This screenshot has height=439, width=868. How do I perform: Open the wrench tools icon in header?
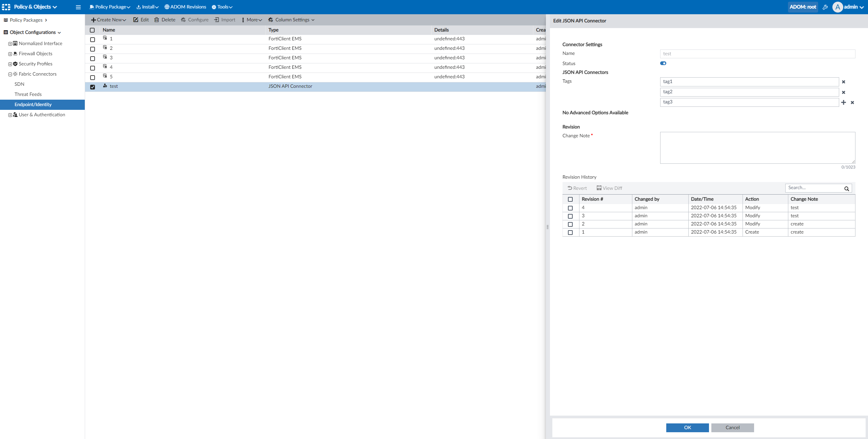[825, 7]
